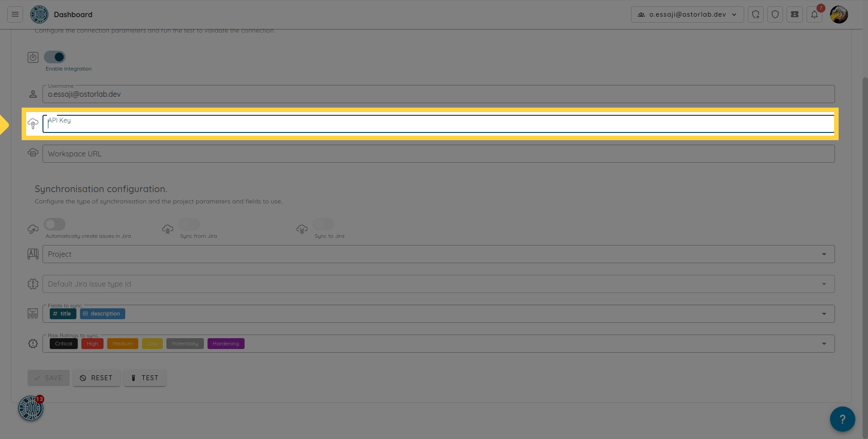
Task: Enable the Sync from Jira switch
Action: coord(189,224)
